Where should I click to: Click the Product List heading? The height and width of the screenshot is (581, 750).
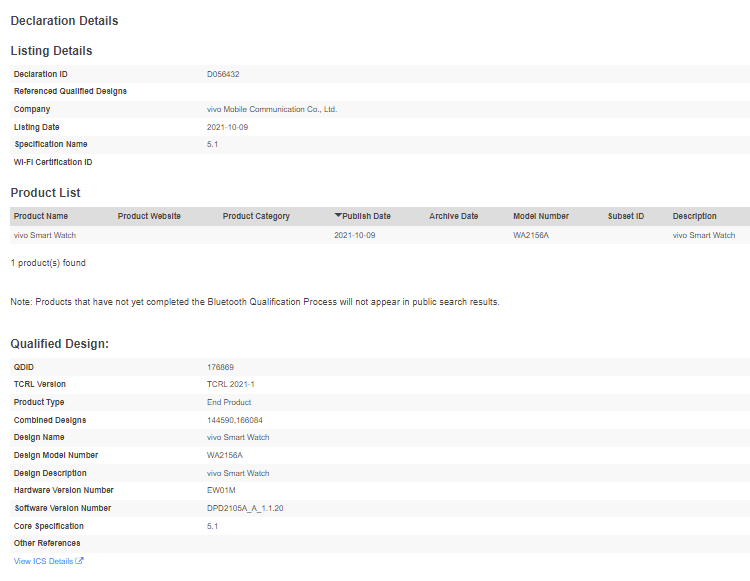click(x=45, y=193)
